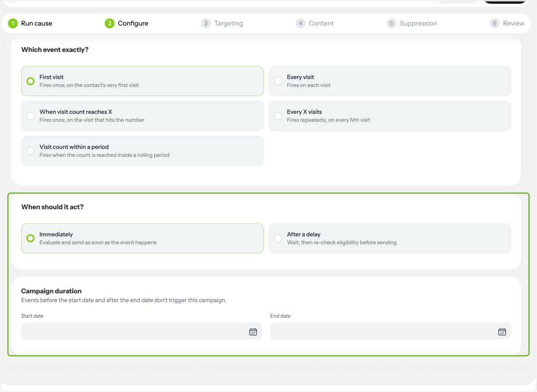This screenshot has width=537, height=392.
Task: Open the Start date calendar icon
Action: 253,332
